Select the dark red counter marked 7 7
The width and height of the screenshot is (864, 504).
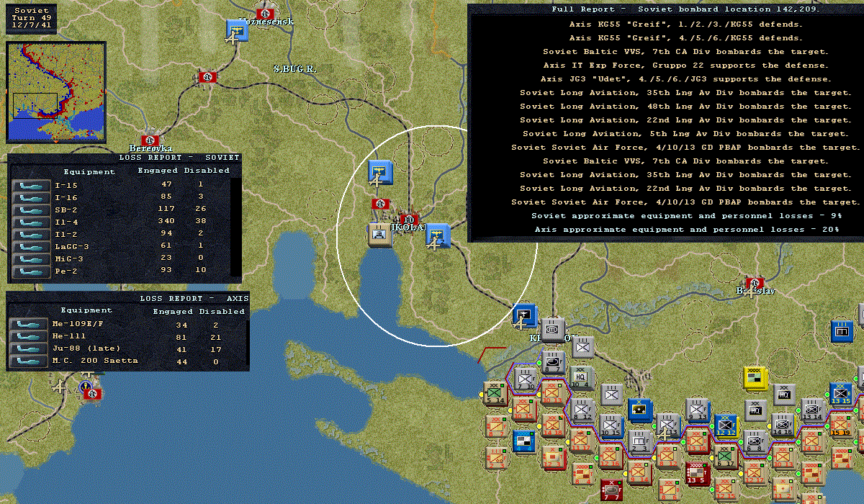coord(611,490)
